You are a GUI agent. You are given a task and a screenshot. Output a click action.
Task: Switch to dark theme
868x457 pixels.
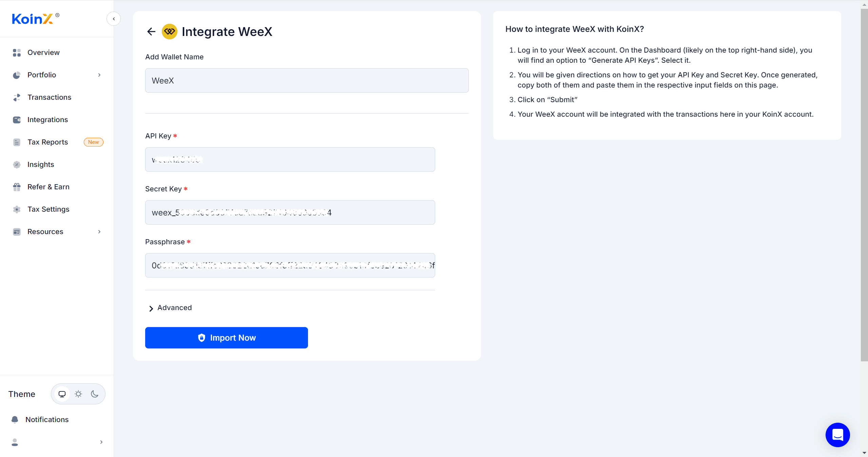95,394
